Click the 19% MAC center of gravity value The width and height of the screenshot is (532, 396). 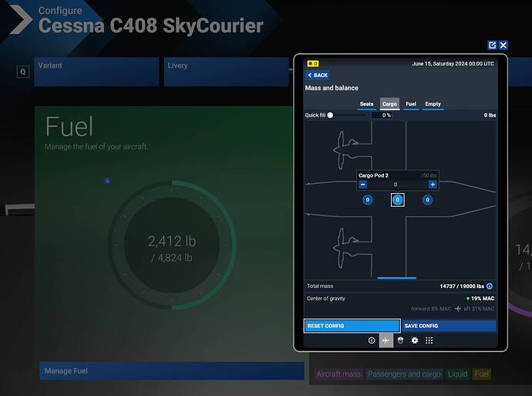pyautogui.click(x=483, y=299)
